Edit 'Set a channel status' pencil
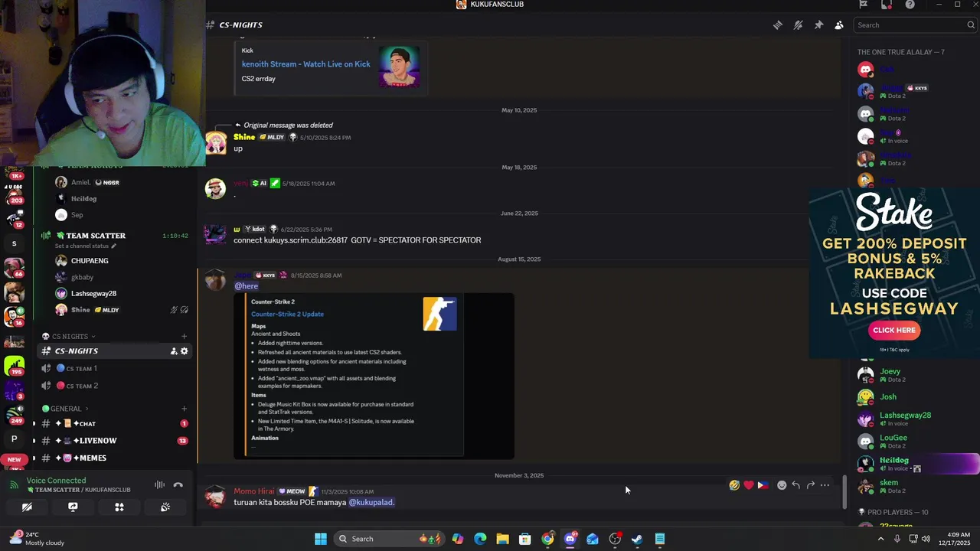The image size is (980, 551). [x=114, y=246]
